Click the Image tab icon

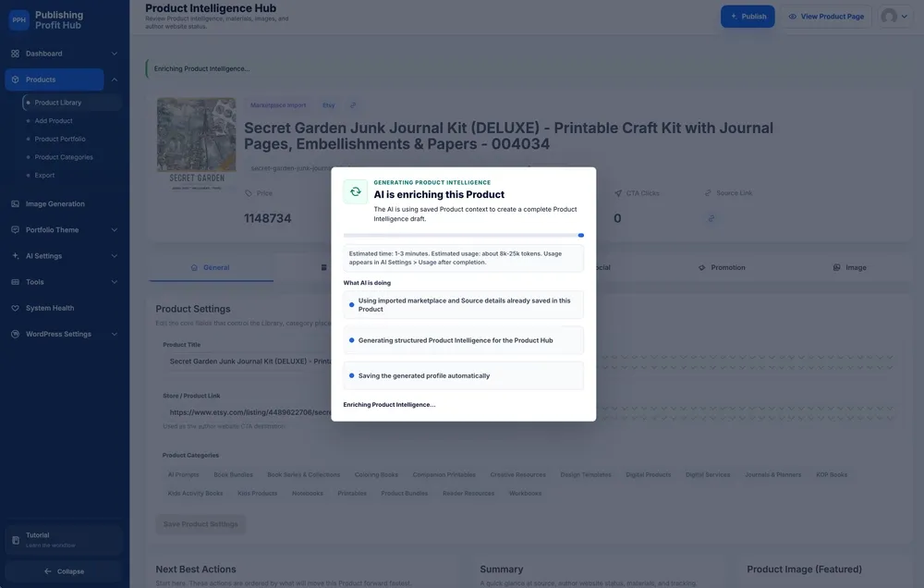837,268
